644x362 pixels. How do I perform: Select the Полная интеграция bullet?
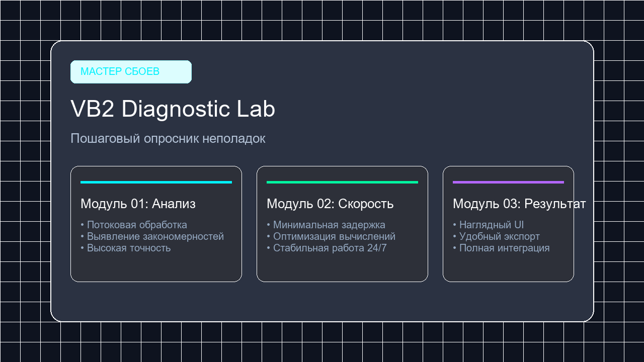pos(501,248)
